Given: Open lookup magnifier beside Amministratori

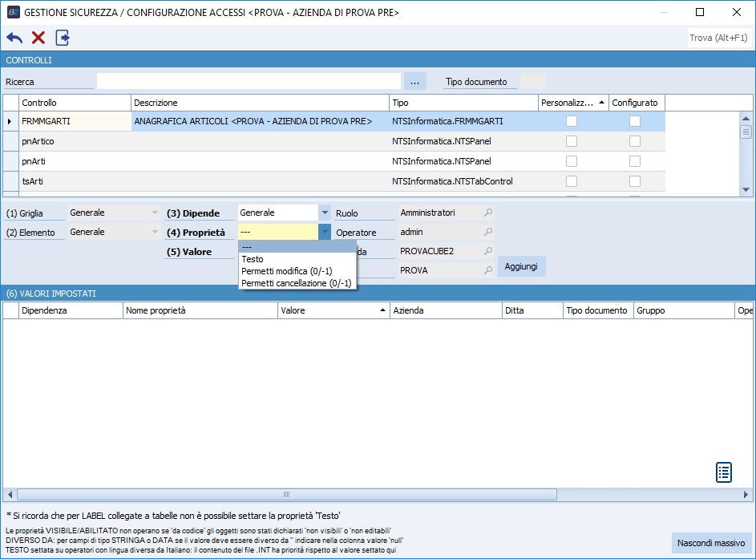Looking at the screenshot, I should [487, 213].
